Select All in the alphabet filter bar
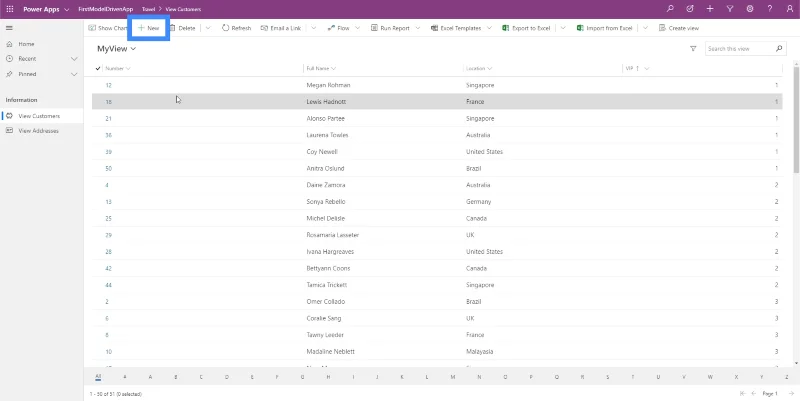 click(x=98, y=377)
